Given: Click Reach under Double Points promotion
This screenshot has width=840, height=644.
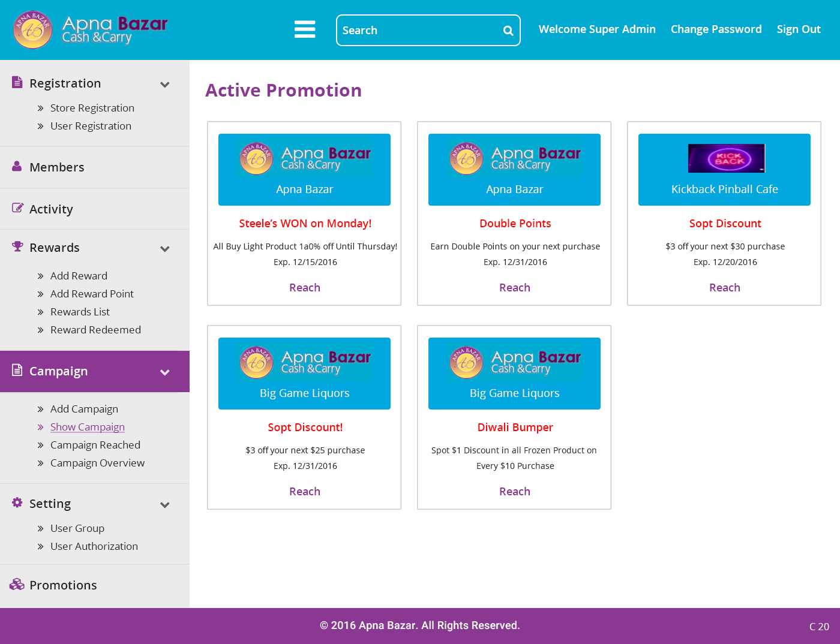Looking at the screenshot, I should point(514,288).
